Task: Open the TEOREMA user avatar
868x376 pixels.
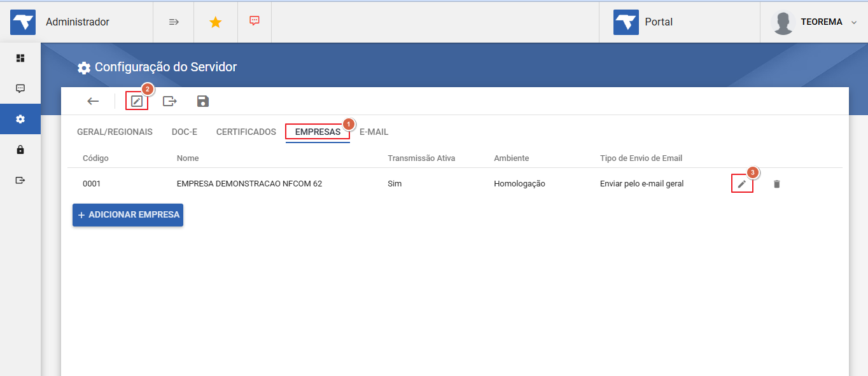Action: click(783, 22)
